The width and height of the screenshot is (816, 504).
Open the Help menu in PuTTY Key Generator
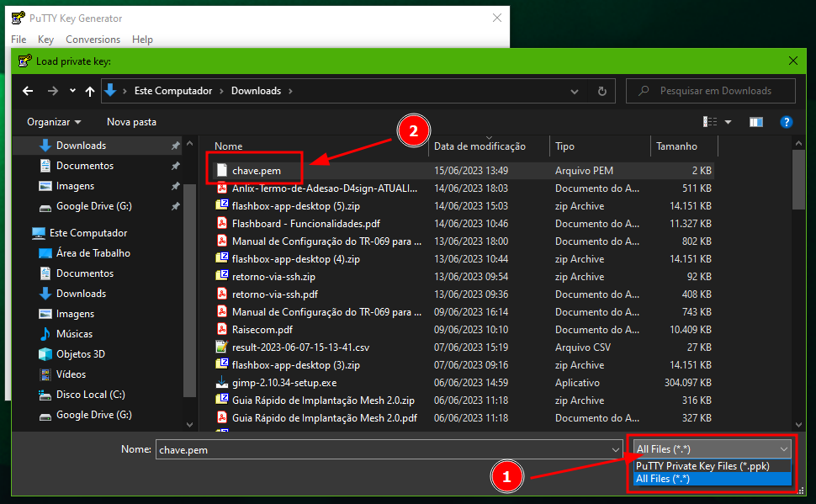click(x=142, y=40)
